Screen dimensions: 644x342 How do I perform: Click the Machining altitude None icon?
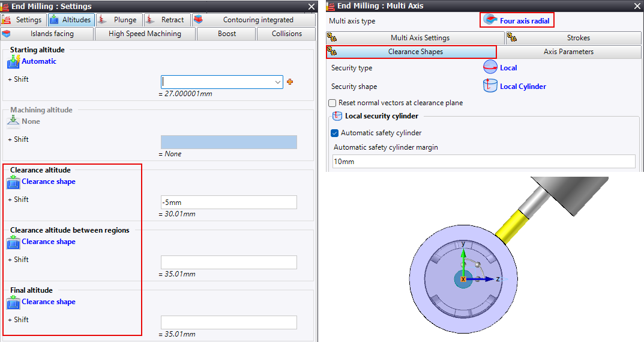(x=14, y=122)
